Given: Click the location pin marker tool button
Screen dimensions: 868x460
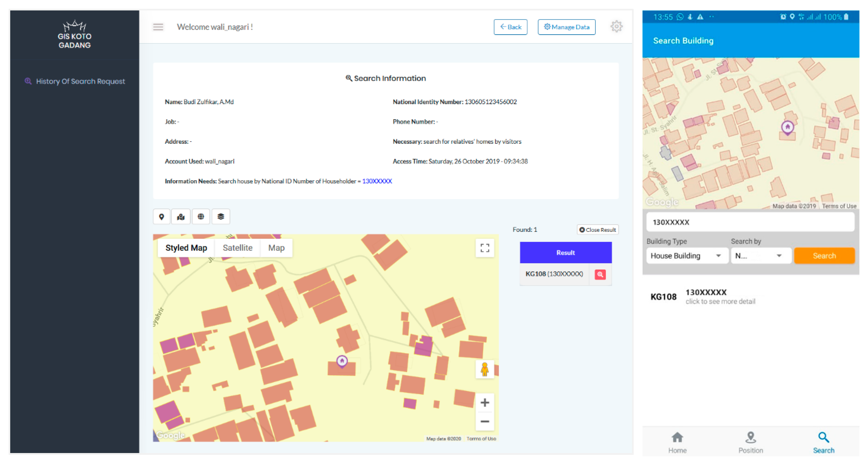Looking at the screenshot, I should [x=161, y=217].
